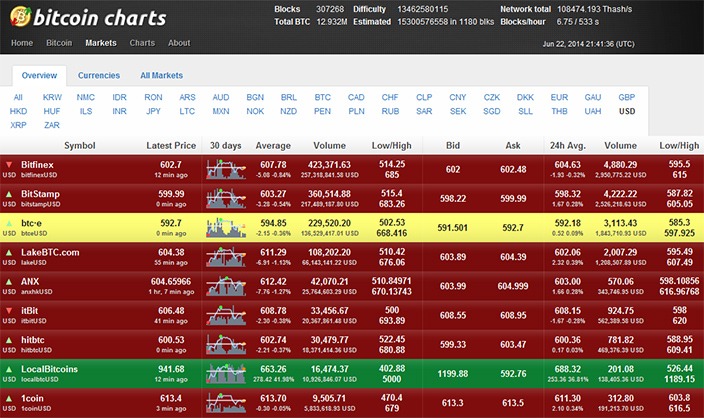704x418 pixels.
Task: Open the Charts menu item
Action: pyautogui.click(x=142, y=43)
